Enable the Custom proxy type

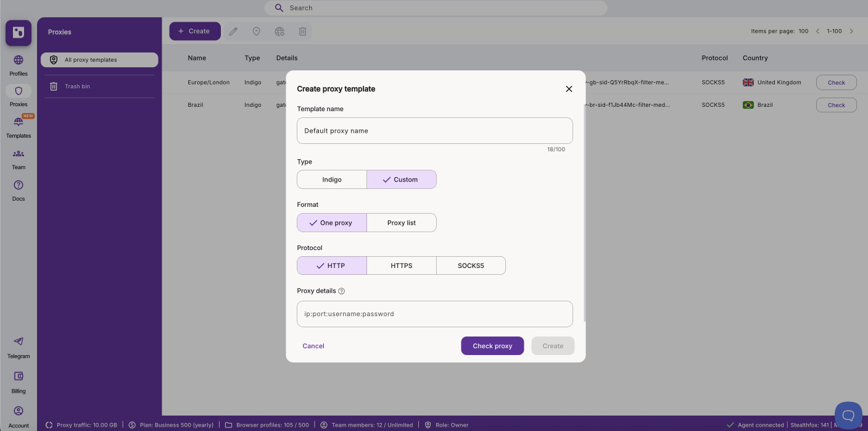pos(402,179)
